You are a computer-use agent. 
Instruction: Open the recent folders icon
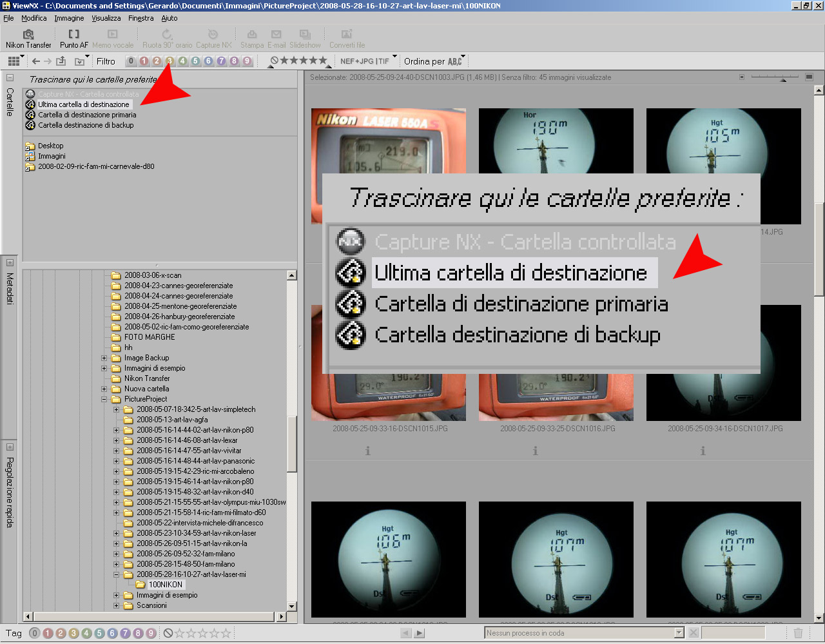pos(80,61)
